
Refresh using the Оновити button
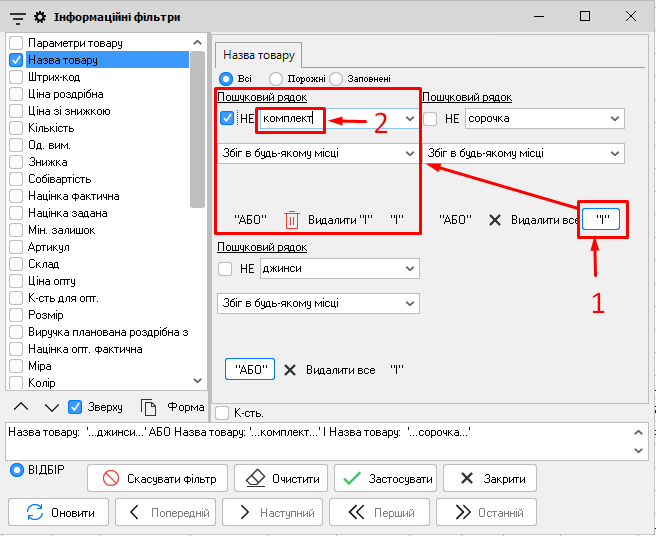point(62,513)
